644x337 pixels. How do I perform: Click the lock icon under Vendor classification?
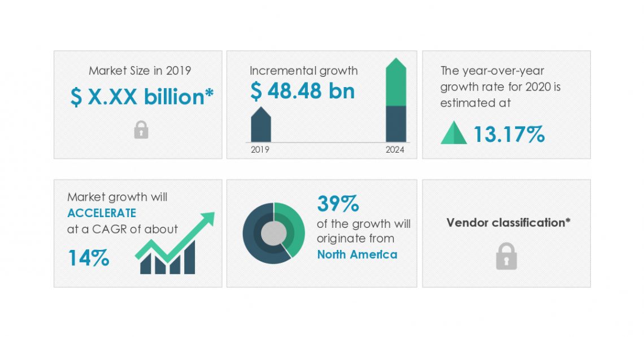point(506,256)
